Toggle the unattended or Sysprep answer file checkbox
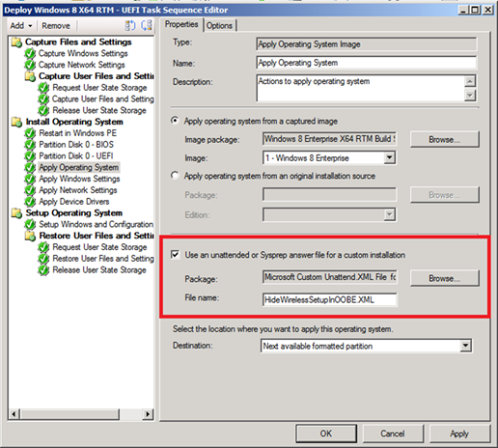The image size is (498, 448). (176, 255)
